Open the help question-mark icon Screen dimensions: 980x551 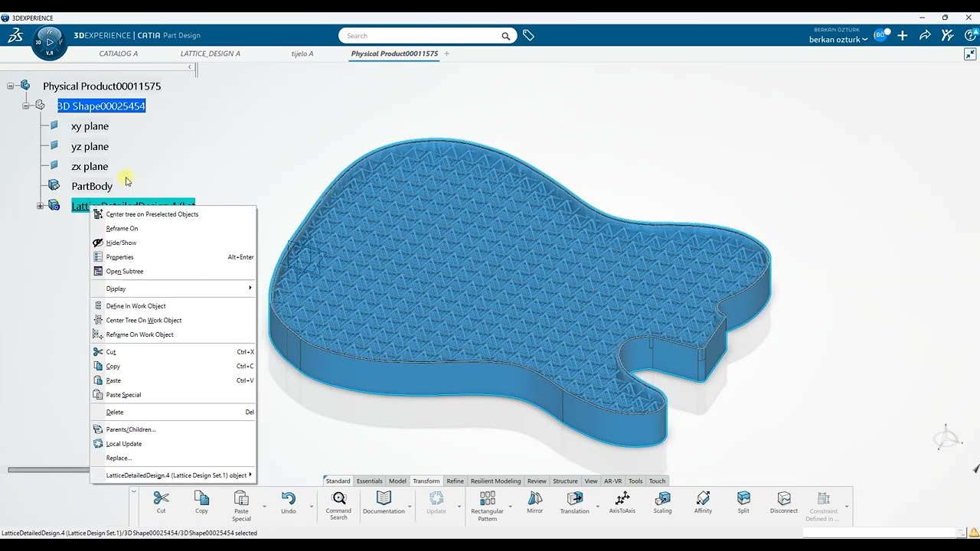tap(969, 35)
